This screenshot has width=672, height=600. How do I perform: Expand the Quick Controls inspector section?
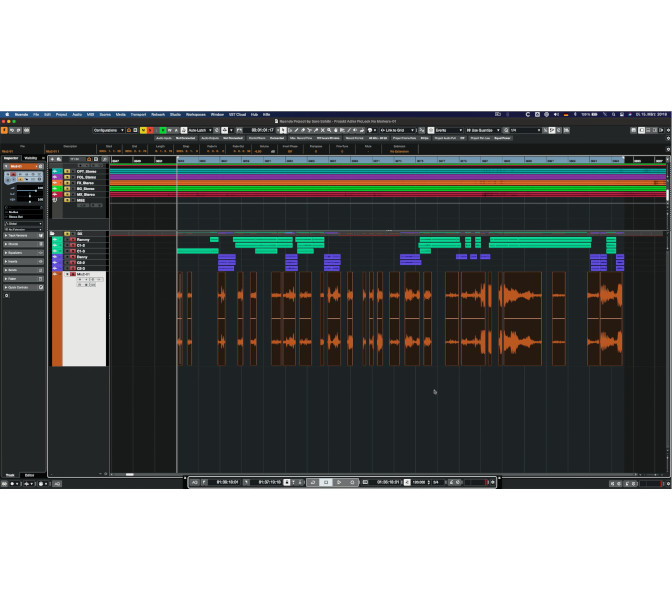(x=24, y=288)
